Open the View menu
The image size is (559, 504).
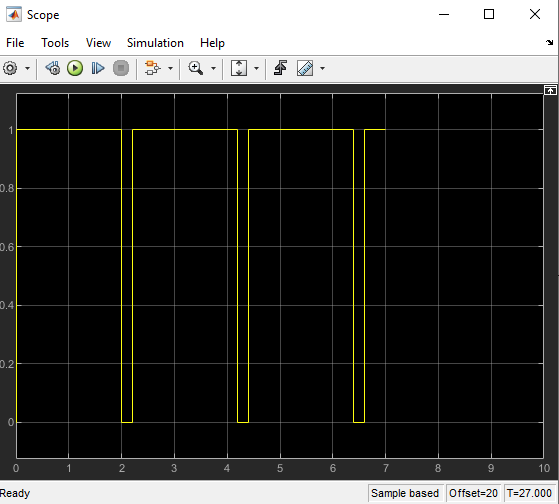[x=98, y=43]
